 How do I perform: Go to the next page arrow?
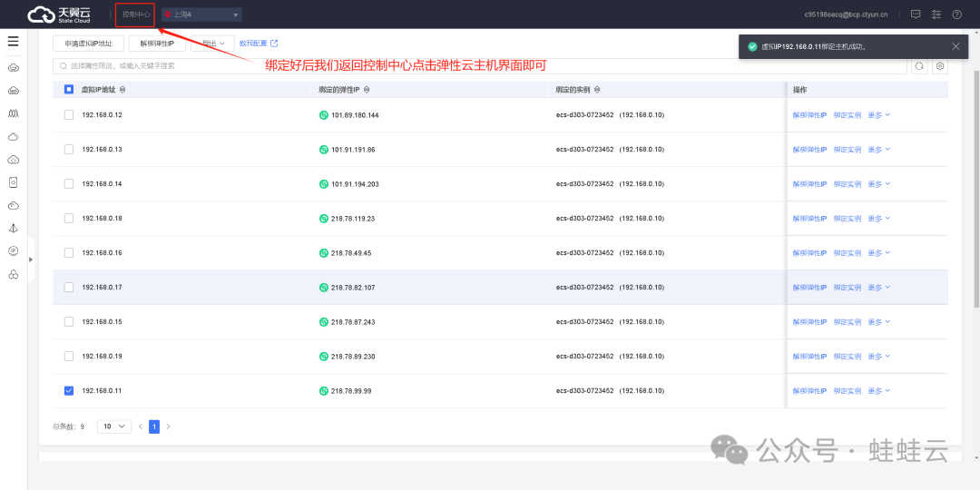pyautogui.click(x=168, y=426)
